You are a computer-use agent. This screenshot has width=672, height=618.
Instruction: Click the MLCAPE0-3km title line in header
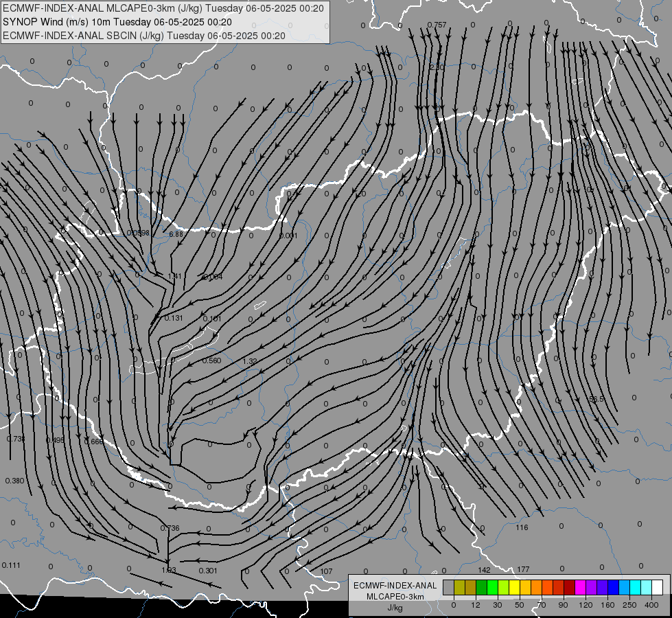tap(163, 8)
